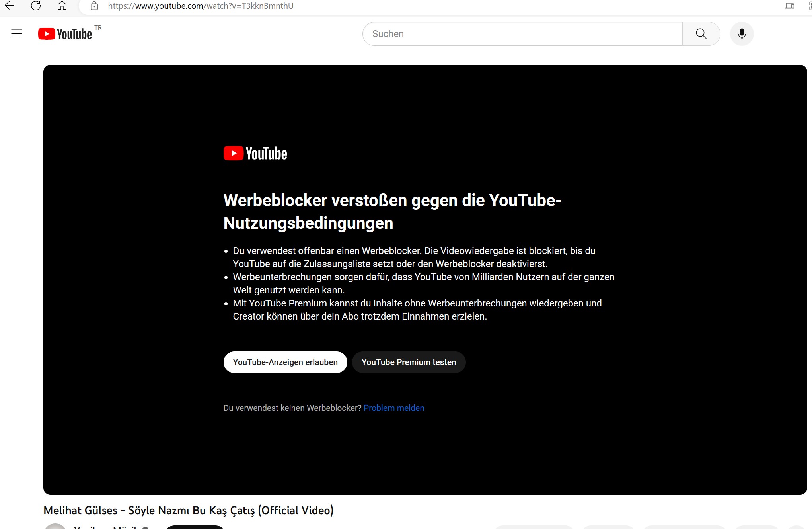The width and height of the screenshot is (812, 529).
Task: Click the YouTube logo inside the blocker message
Action: point(255,154)
